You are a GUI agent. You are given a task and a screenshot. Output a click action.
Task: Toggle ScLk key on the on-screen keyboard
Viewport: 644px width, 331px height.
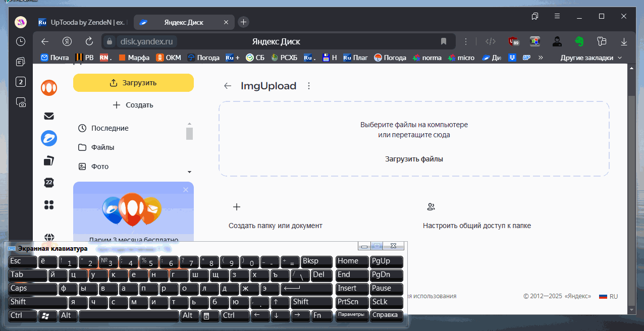[x=387, y=302]
